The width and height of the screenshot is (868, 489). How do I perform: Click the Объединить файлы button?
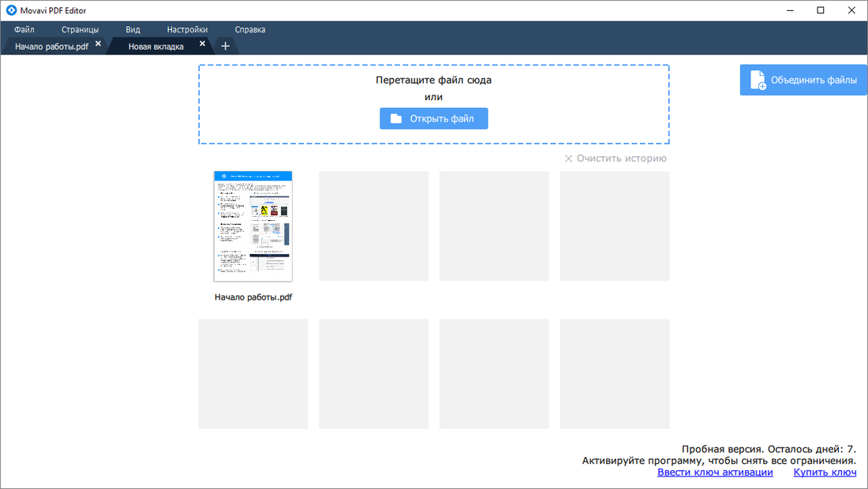(x=803, y=80)
